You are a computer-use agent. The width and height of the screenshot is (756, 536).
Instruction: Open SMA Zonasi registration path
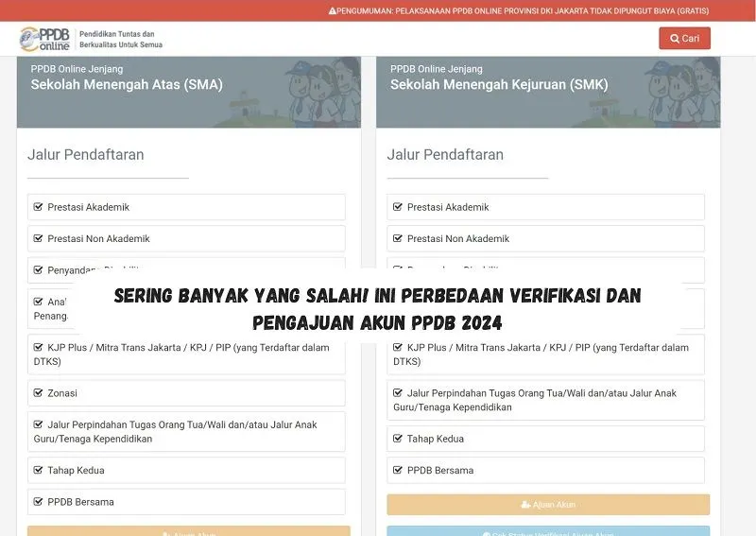coord(186,392)
